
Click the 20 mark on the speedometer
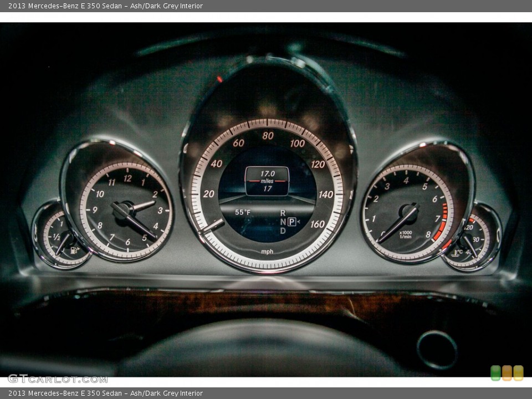pyautogui.click(x=209, y=194)
